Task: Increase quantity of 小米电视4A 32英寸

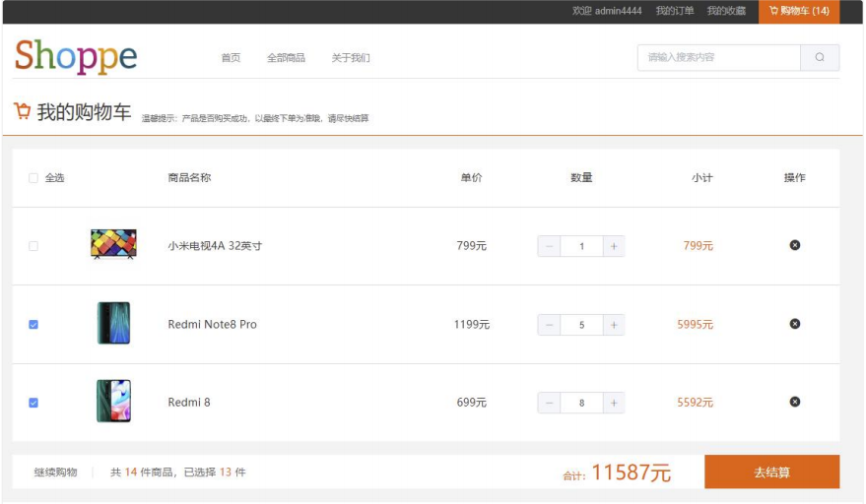Action: click(x=614, y=246)
